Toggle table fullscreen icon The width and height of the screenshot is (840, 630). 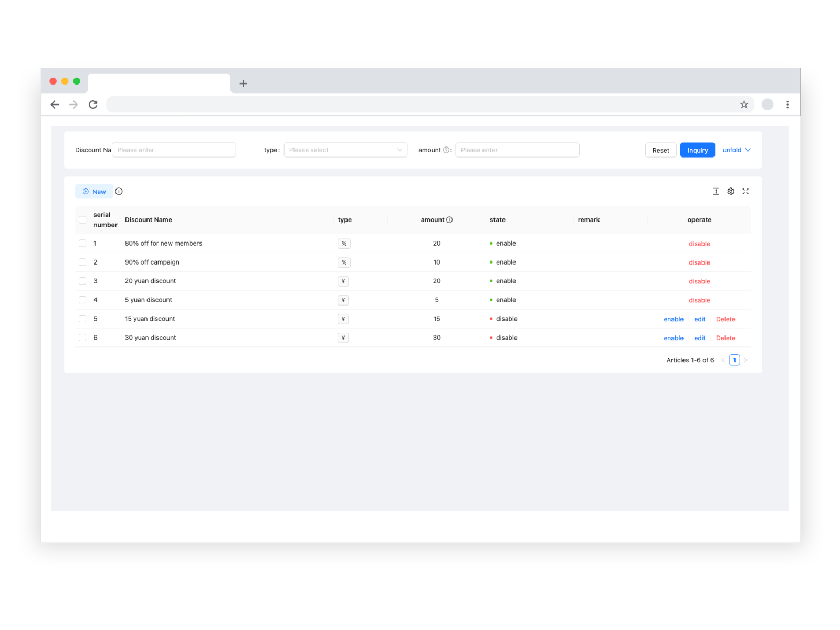(x=745, y=192)
